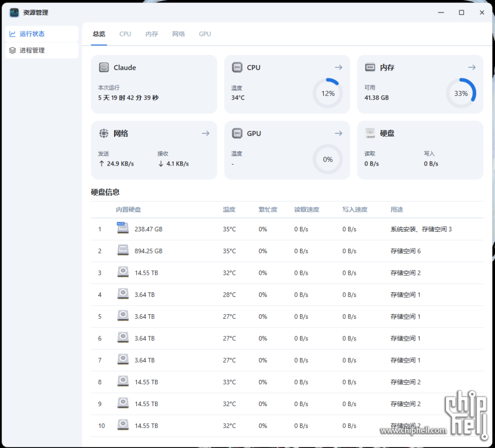
Task: Click the disk icon on 硬盘 card
Action: click(x=371, y=133)
